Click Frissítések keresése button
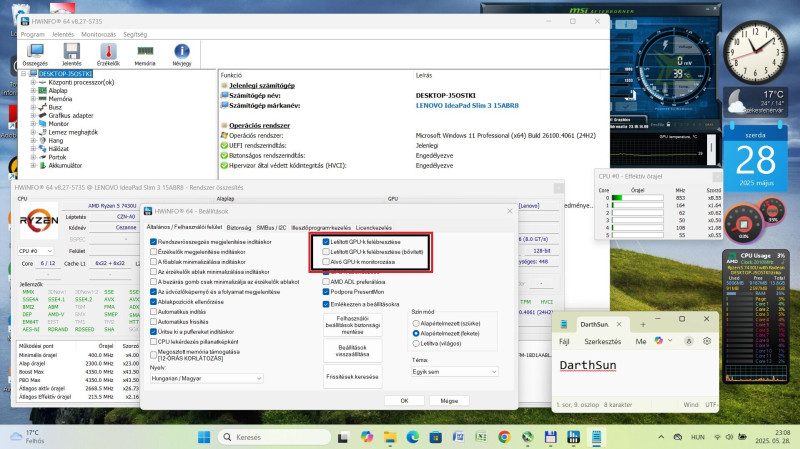The height and width of the screenshot is (449, 800). coord(353,377)
